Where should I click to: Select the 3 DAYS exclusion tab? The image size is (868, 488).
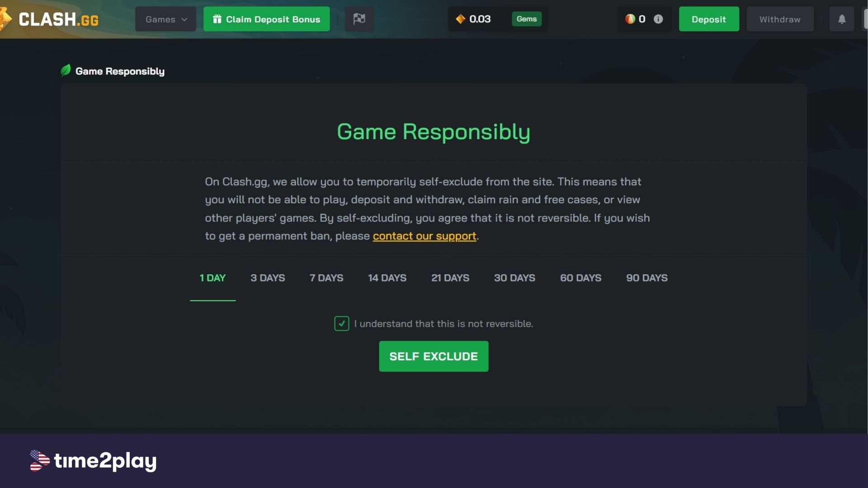pyautogui.click(x=268, y=278)
